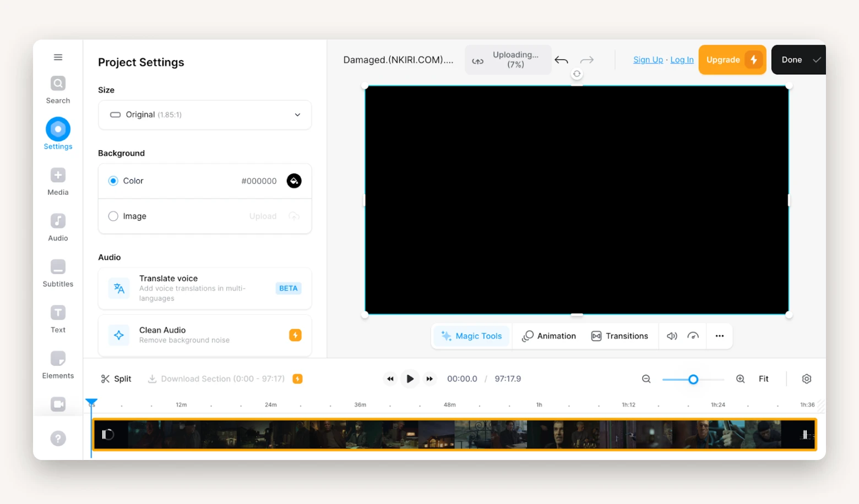
Task: Open the Size dropdown showing Original
Action: coord(204,115)
